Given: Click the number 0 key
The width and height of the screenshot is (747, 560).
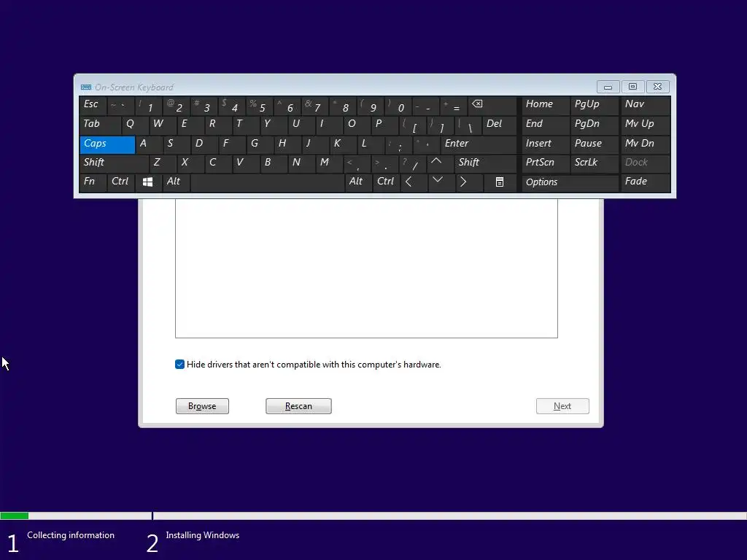Looking at the screenshot, I should [x=398, y=105].
